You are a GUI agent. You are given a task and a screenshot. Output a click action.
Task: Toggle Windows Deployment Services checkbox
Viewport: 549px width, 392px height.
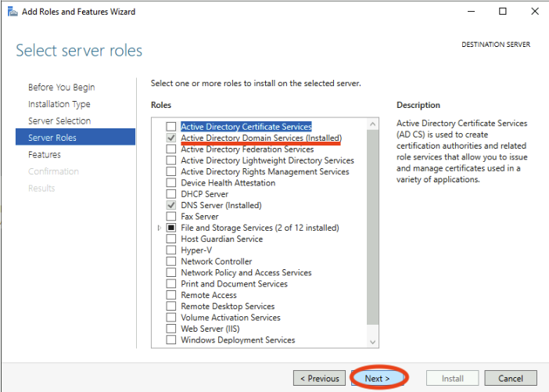coord(170,340)
